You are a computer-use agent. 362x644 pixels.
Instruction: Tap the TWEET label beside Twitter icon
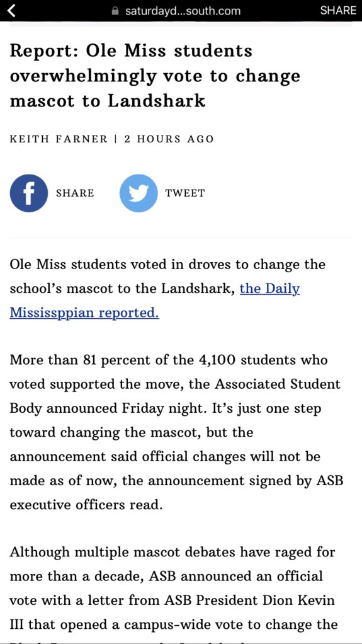pyautogui.click(x=184, y=193)
